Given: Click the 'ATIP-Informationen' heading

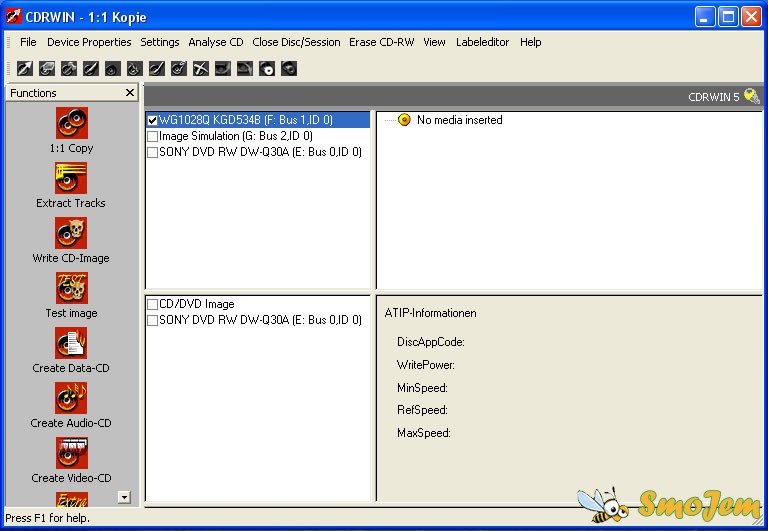Looking at the screenshot, I should [430, 313].
